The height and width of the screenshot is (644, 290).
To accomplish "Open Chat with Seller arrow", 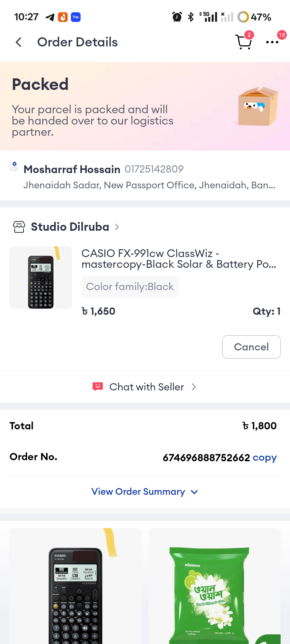I will coord(194,387).
